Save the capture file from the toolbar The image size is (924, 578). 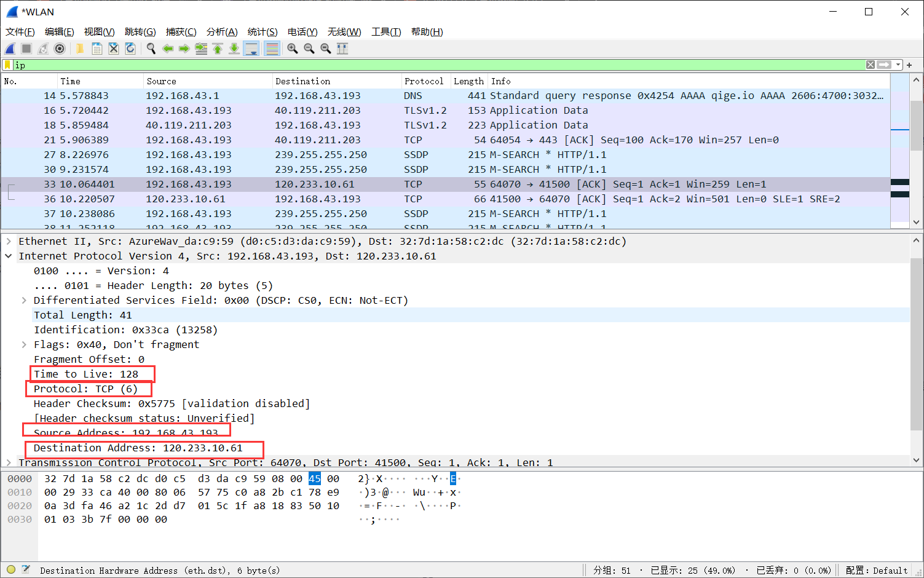click(97, 49)
